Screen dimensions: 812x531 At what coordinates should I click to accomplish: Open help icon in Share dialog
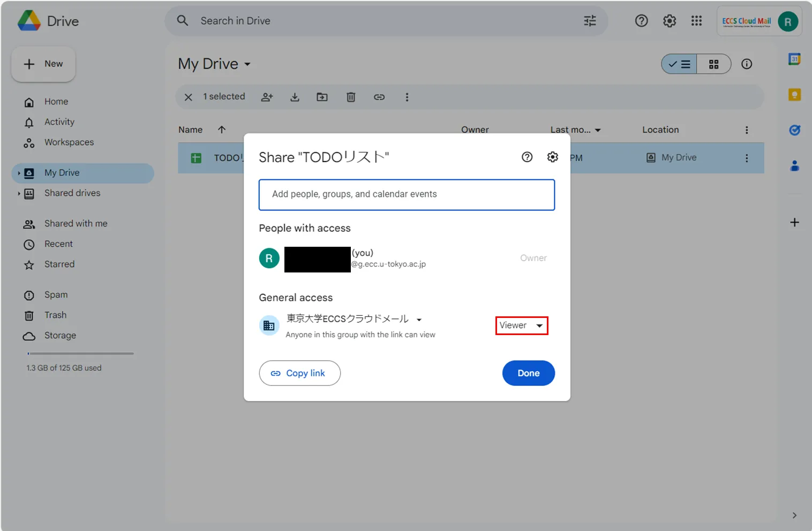click(x=527, y=157)
